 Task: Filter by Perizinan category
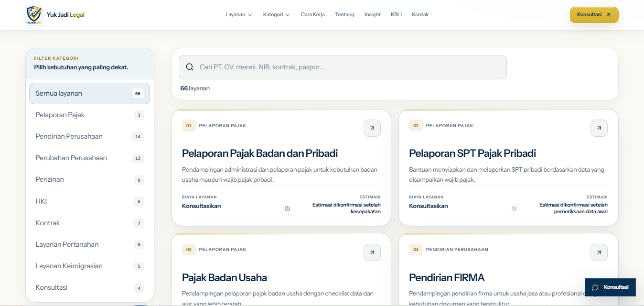pyautogui.click(x=89, y=180)
